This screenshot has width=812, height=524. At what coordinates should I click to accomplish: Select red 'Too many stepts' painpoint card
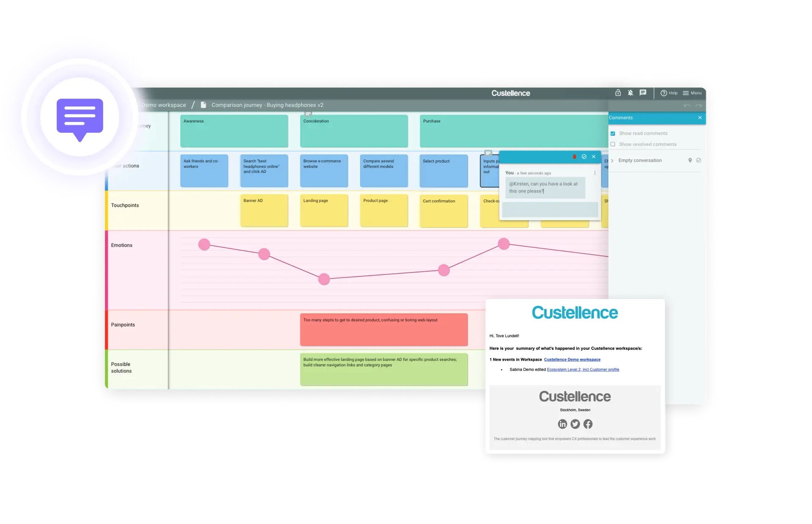click(384, 329)
